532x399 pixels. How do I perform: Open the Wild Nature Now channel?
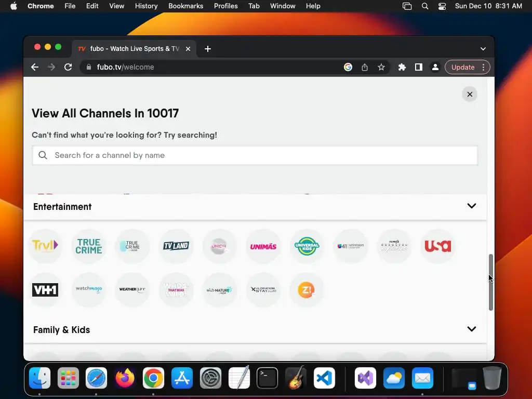[220, 290]
